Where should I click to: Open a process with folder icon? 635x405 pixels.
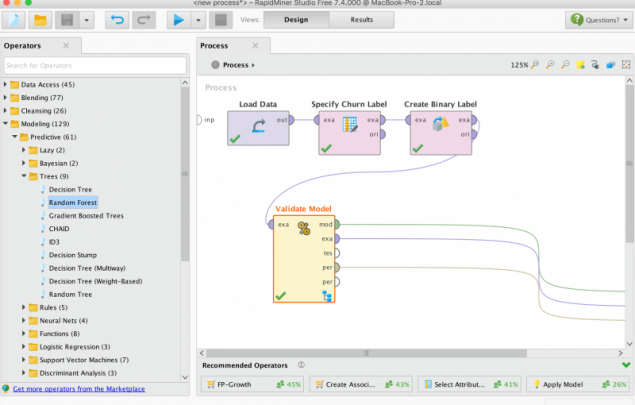point(40,20)
